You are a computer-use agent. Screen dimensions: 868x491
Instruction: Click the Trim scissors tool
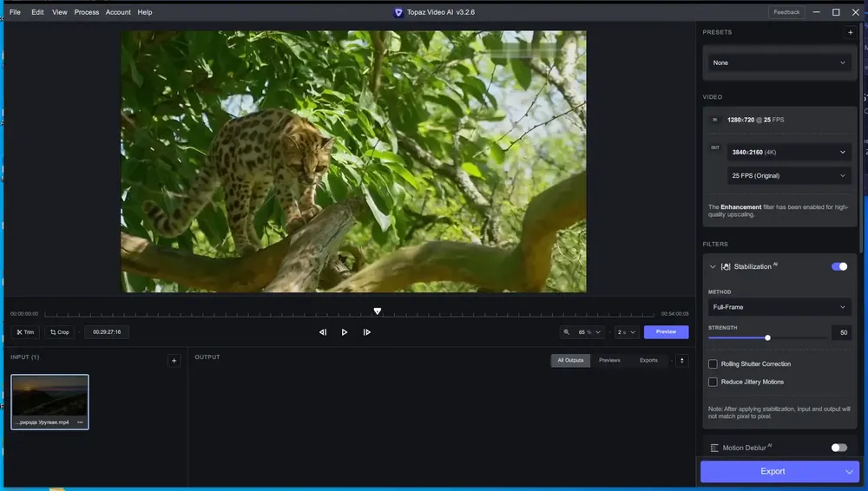tap(25, 332)
